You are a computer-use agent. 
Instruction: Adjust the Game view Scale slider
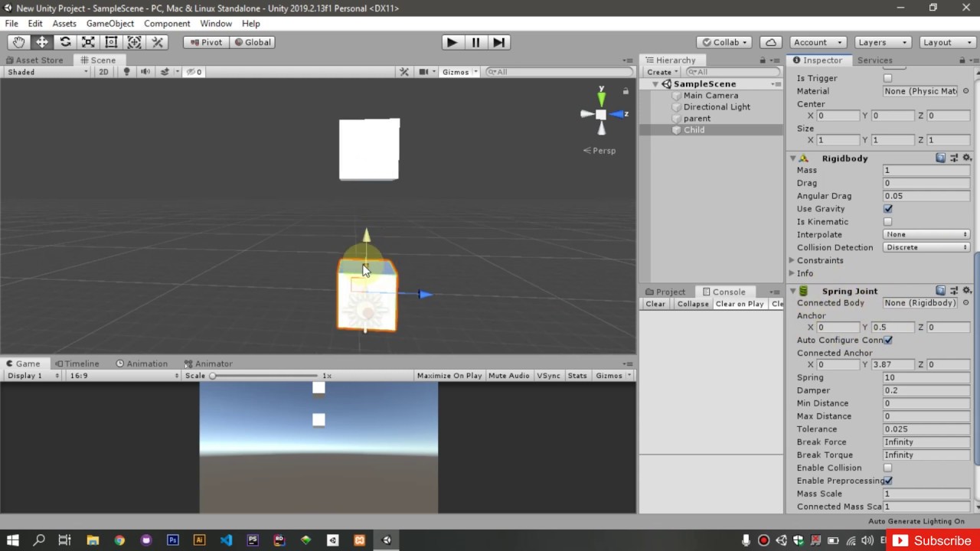(x=265, y=376)
